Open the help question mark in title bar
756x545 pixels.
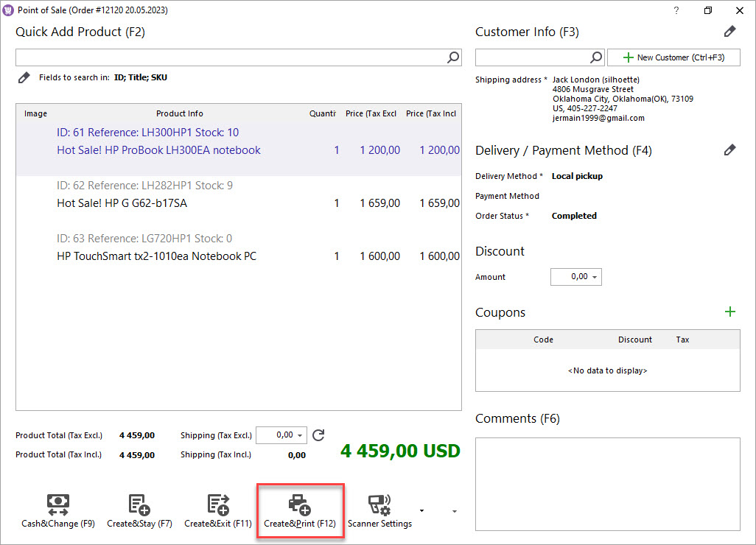pyautogui.click(x=676, y=10)
